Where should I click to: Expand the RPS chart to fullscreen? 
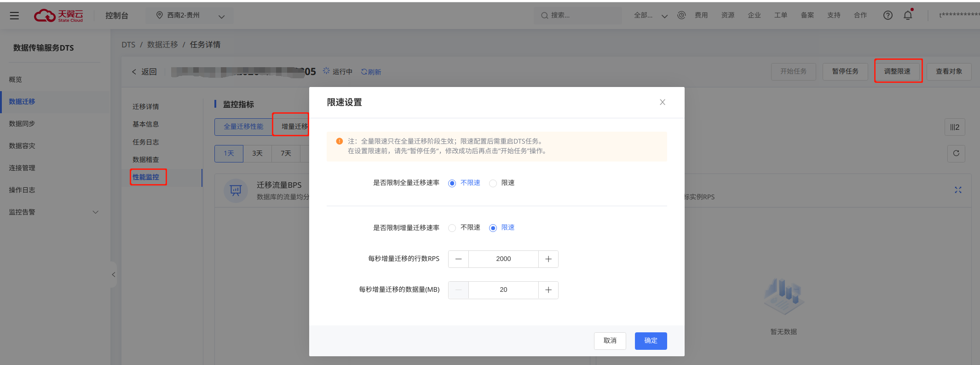(958, 190)
